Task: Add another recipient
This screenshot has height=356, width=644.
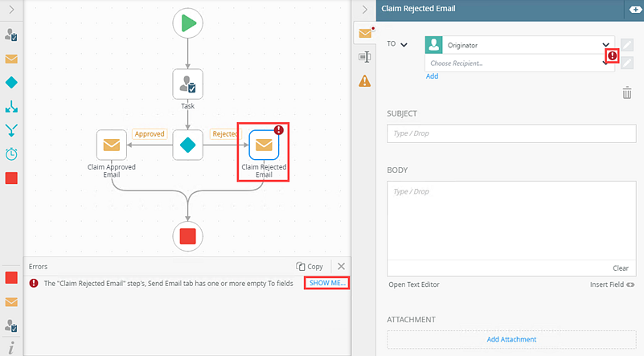Action: [432, 76]
